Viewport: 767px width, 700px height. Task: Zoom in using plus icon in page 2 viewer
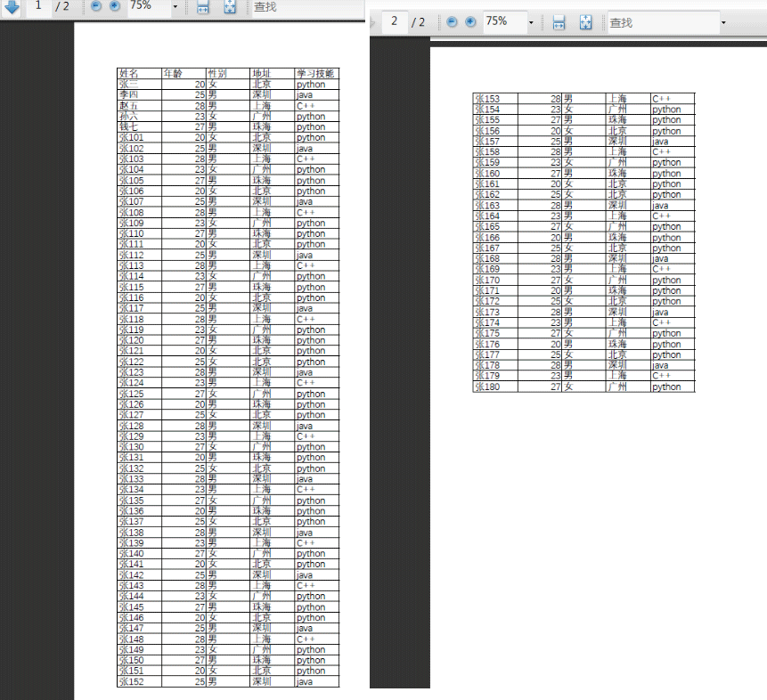[x=470, y=22]
